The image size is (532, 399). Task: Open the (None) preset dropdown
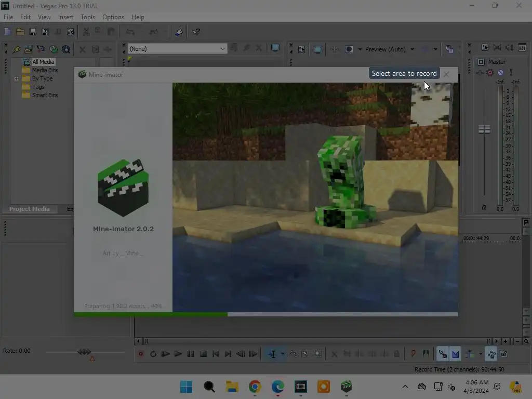coord(177,49)
